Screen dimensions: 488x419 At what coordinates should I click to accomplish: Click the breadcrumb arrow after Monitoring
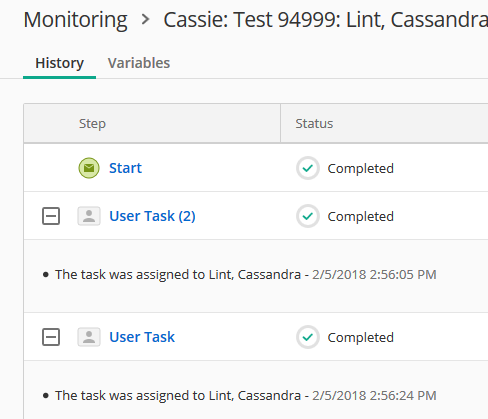point(145,20)
